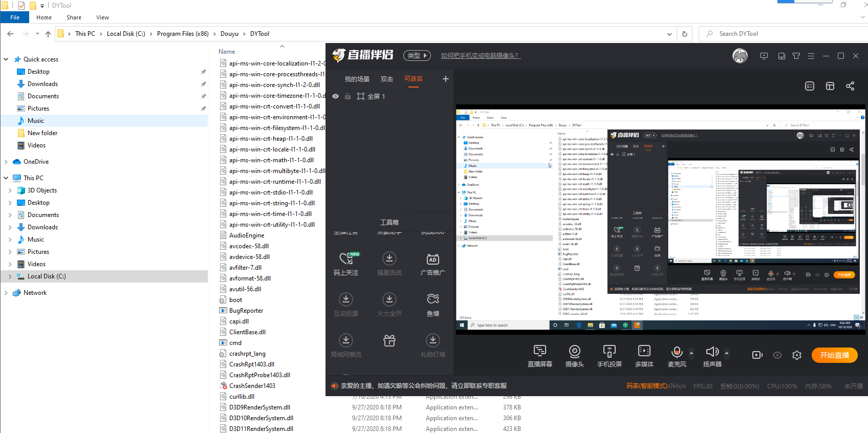Image resolution: width=868 pixels, height=433 pixels.
Task: Open microphone options arrow
Action: point(691,353)
